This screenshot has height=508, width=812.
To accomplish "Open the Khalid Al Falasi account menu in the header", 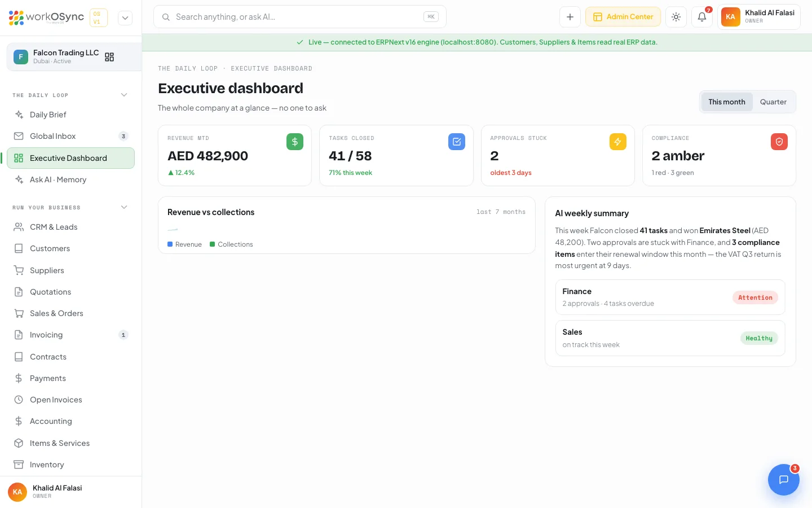I will 759,17.
